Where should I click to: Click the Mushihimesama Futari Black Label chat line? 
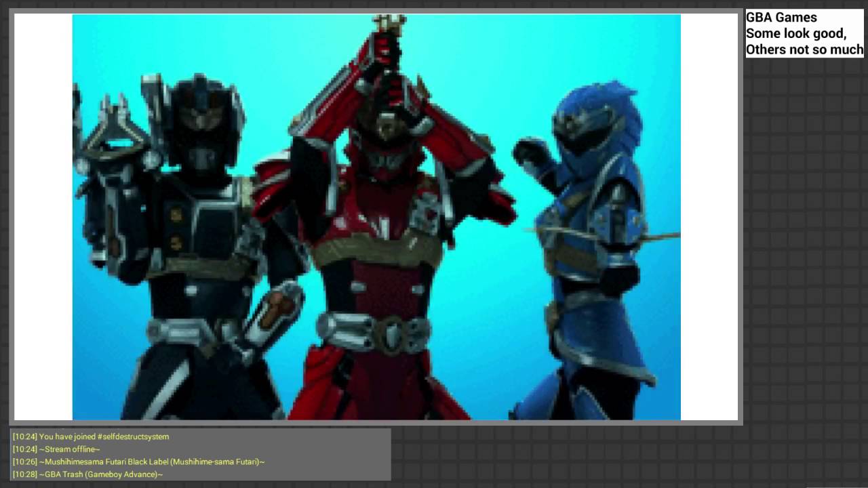[138, 462]
